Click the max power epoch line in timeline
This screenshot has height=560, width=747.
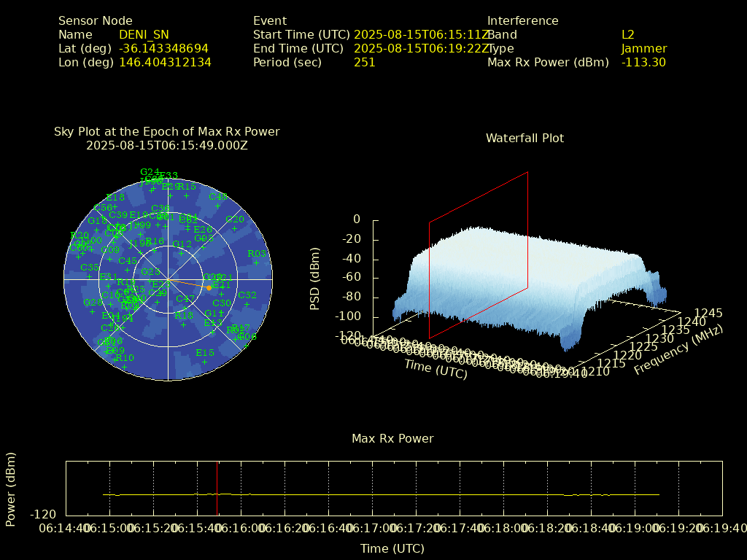tap(217, 487)
